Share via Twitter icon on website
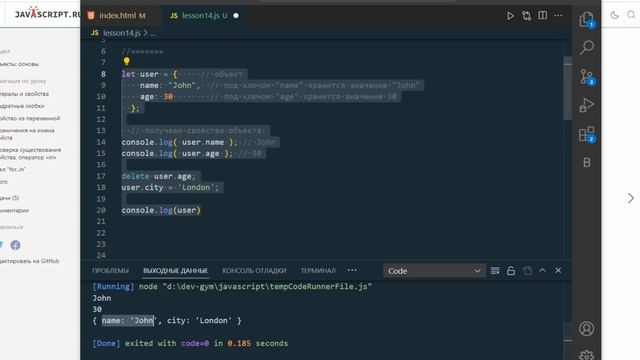640x360 pixels. pos(1,245)
